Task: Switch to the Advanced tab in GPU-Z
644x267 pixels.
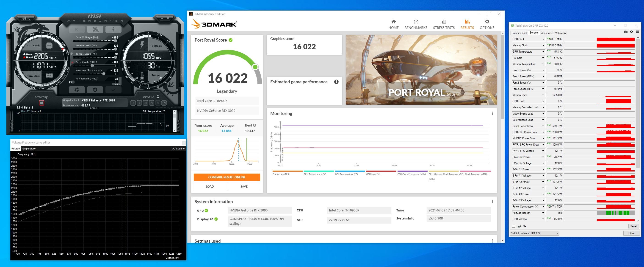Action: click(547, 33)
